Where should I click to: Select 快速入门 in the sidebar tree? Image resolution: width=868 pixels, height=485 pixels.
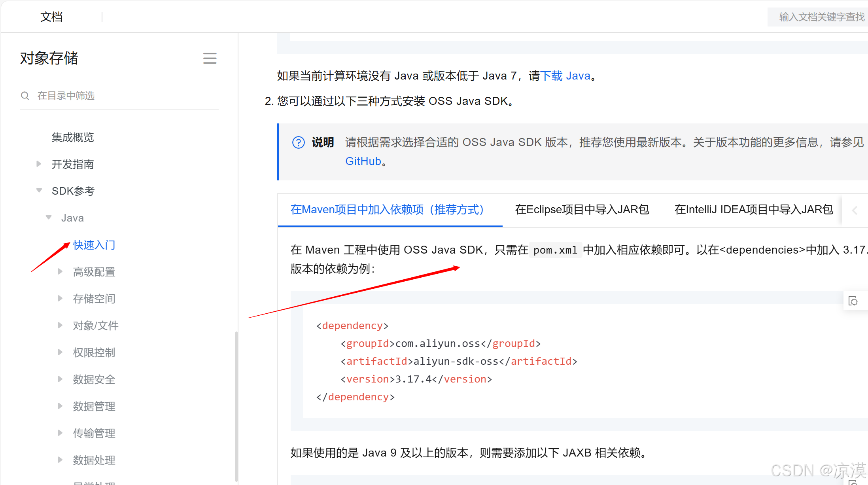pyautogui.click(x=94, y=245)
